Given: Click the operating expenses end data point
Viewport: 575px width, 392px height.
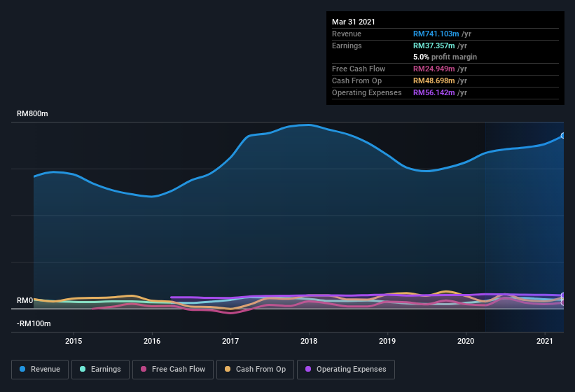Looking at the screenshot, I should tap(563, 295).
